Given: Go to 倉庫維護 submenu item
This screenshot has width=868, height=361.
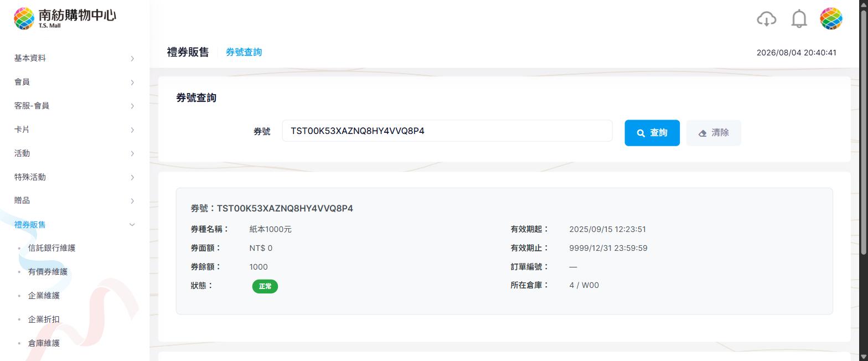Looking at the screenshot, I should (44, 343).
